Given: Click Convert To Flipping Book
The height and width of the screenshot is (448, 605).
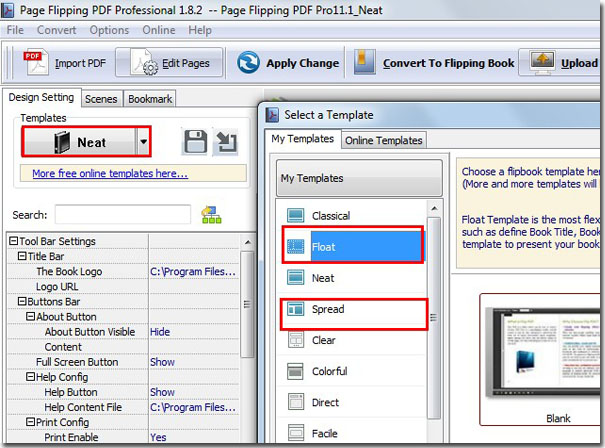Looking at the screenshot, I should (434, 63).
